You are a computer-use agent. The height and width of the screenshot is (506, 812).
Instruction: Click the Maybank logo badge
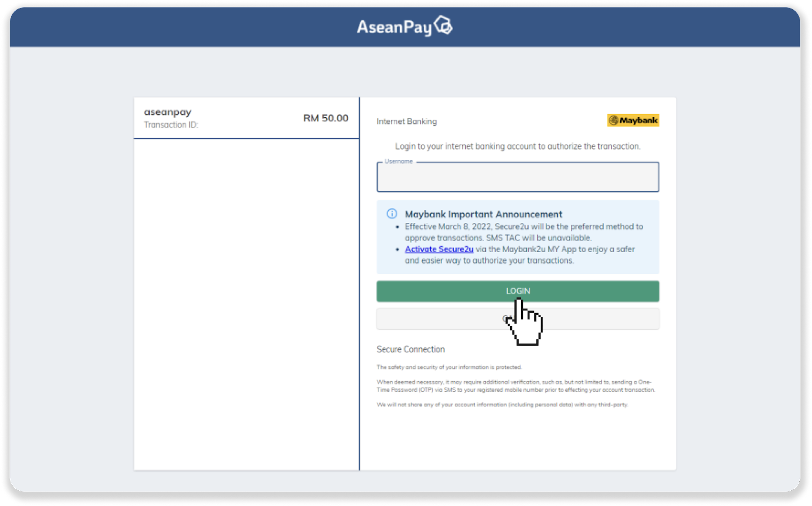(x=633, y=120)
